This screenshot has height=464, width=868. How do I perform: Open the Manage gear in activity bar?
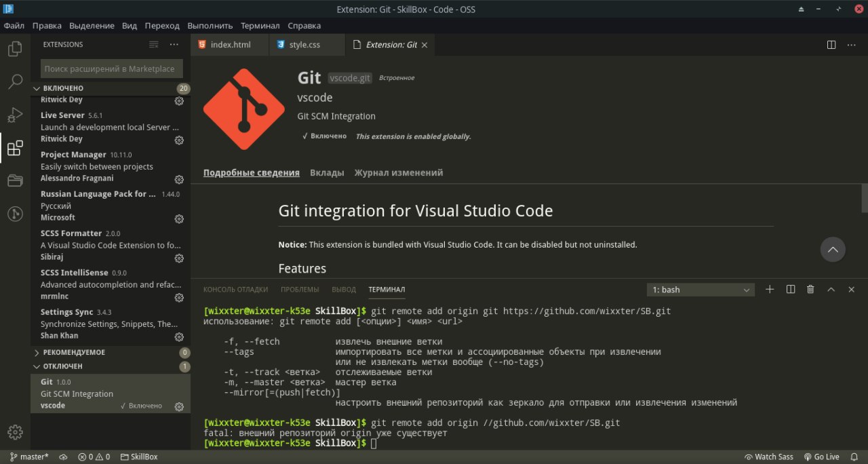(x=15, y=432)
